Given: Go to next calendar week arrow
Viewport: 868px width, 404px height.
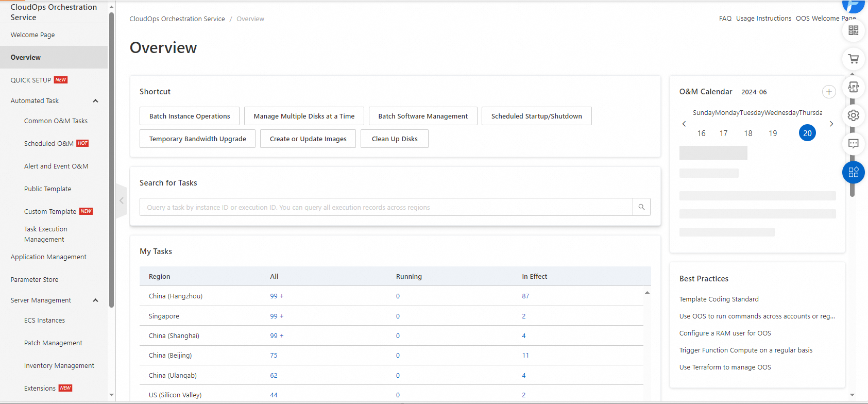Looking at the screenshot, I should coord(831,124).
